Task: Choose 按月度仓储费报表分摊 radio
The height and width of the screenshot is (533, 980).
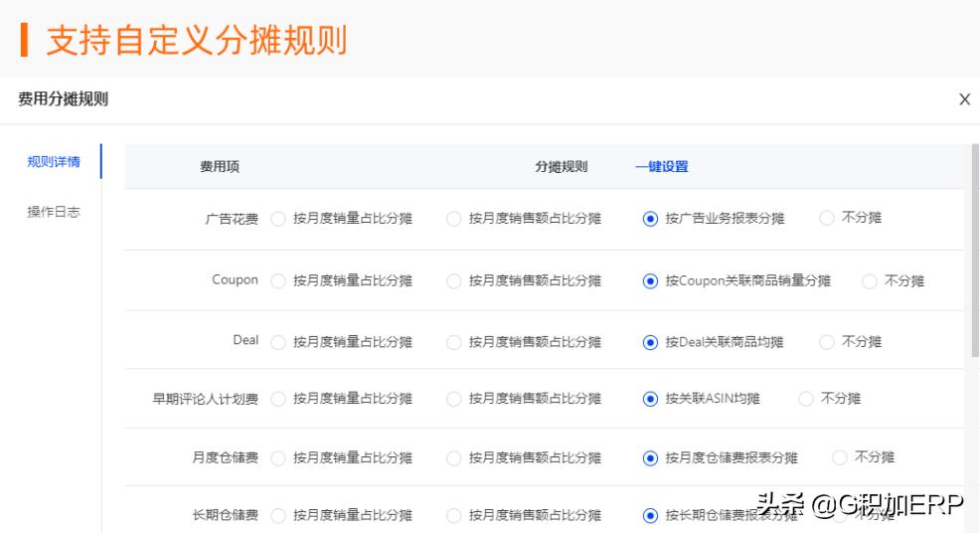Action: tap(650, 458)
